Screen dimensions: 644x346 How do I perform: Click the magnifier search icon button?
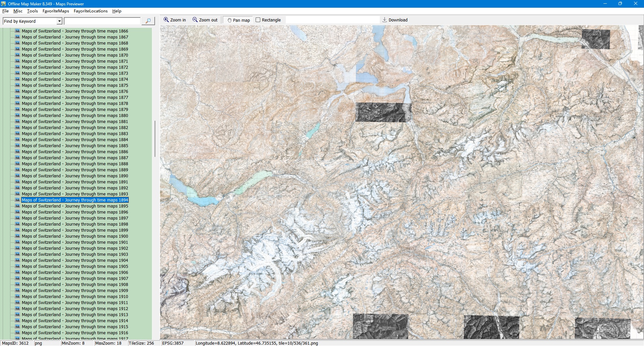pos(148,21)
